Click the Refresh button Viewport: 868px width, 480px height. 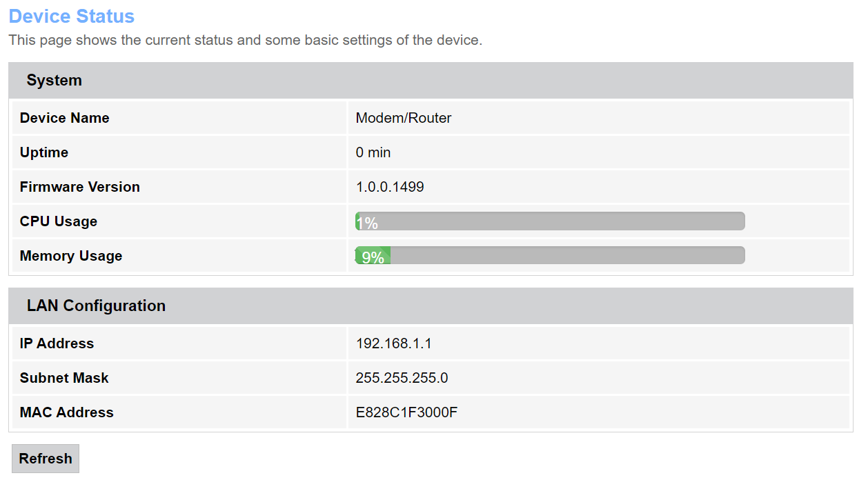(x=46, y=459)
